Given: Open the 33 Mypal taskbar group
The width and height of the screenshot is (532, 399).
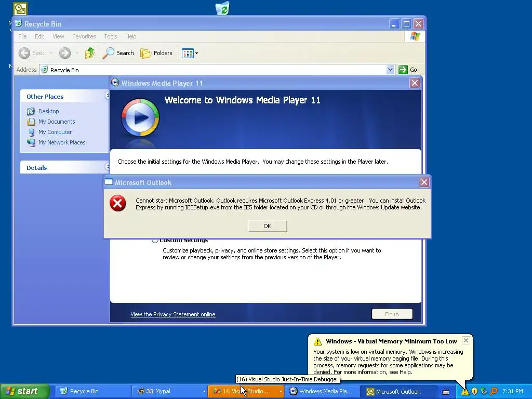Looking at the screenshot, I should point(169,391).
